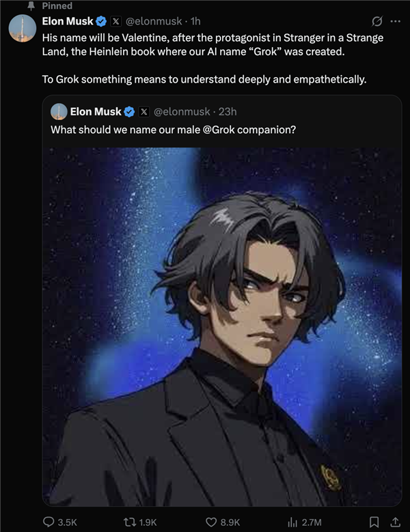Click the X affiliation badge on main post
The width and height of the screenshot is (410, 532).
[x=116, y=21]
